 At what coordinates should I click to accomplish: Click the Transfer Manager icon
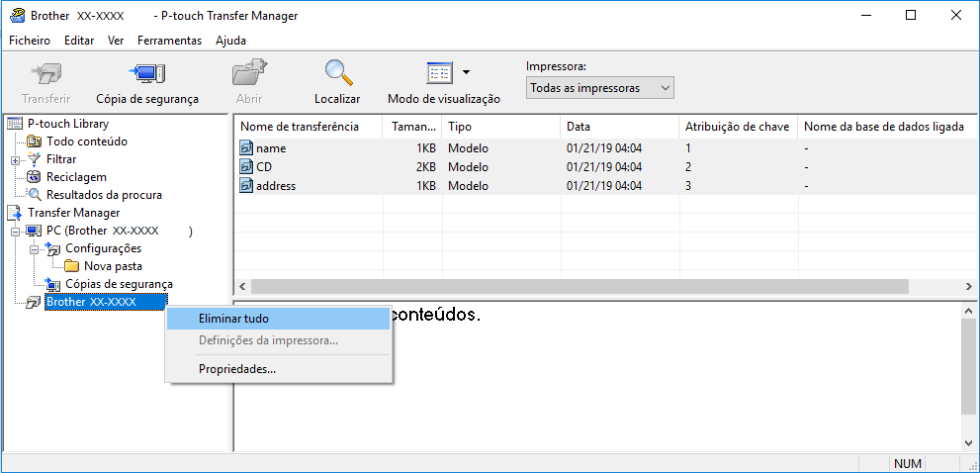click(15, 214)
